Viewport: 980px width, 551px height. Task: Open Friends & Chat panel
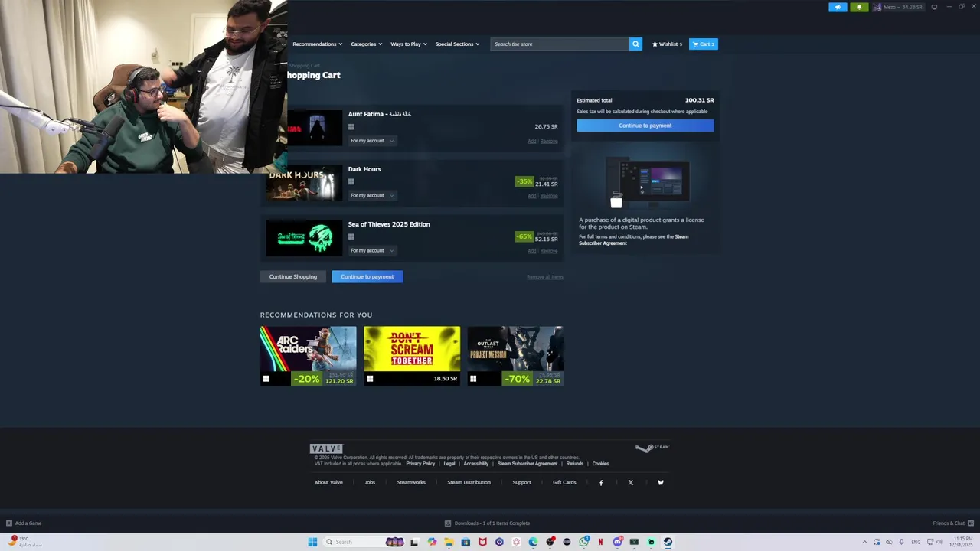click(x=952, y=523)
